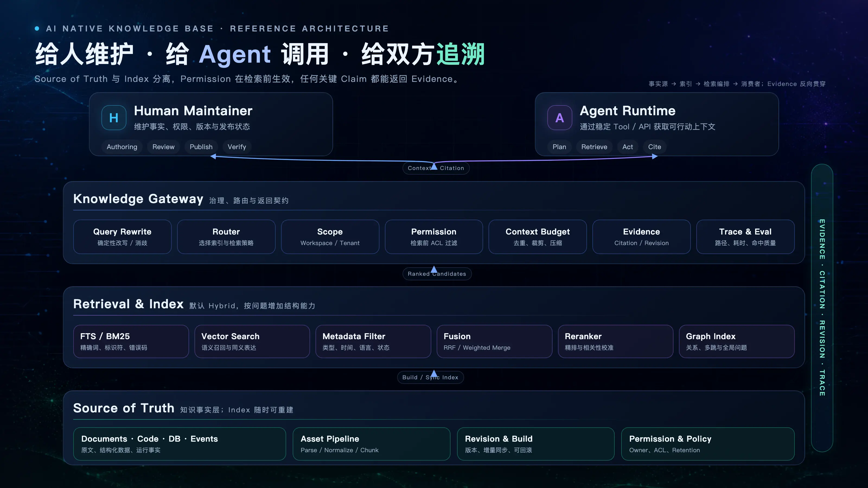868x488 pixels.
Task: Open the Context Budget card
Action: pyautogui.click(x=537, y=237)
